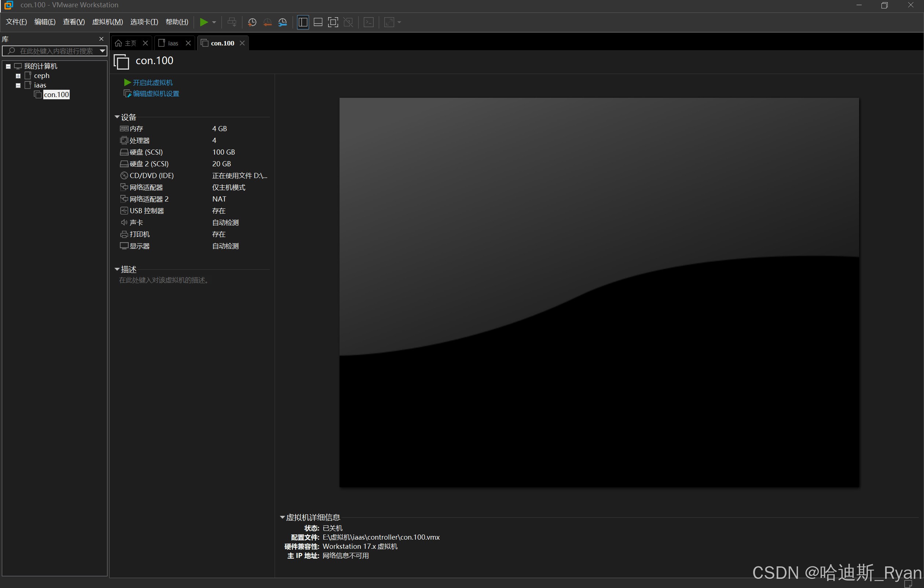Click the Workstation 17.x 虚拟机 compatibility text
The image size is (924, 588).
point(360,547)
